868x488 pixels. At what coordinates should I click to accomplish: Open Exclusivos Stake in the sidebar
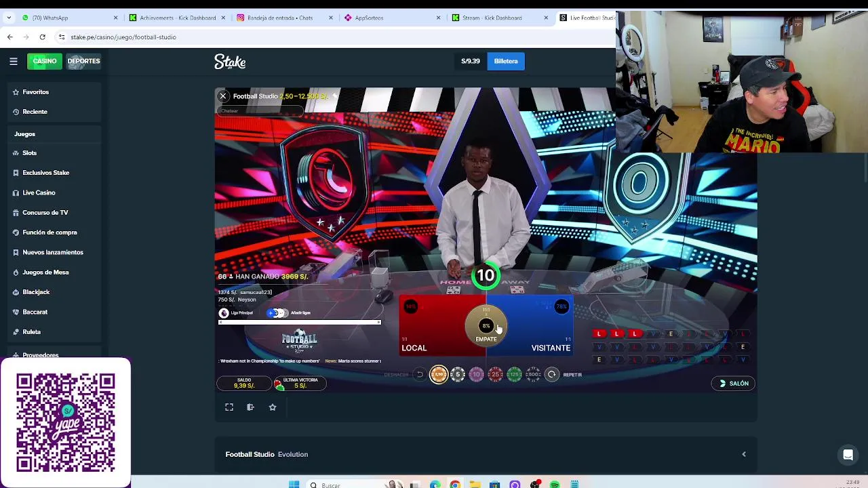pos(54,173)
